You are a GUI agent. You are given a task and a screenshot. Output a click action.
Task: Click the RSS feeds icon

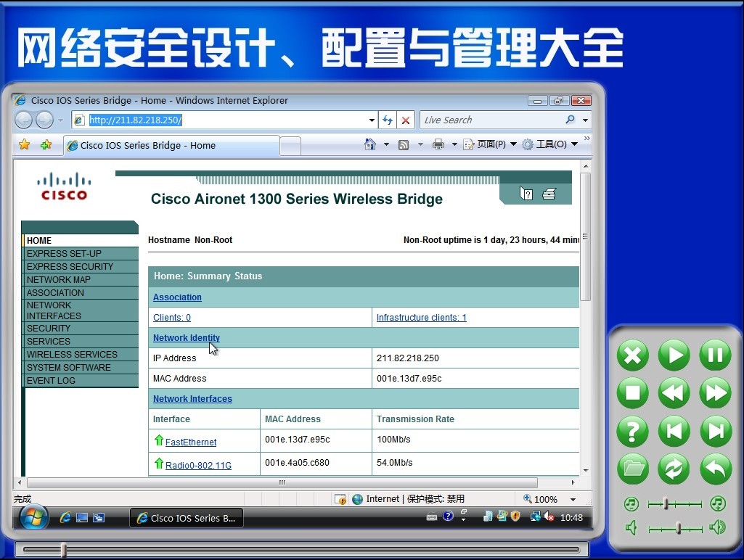point(404,144)
